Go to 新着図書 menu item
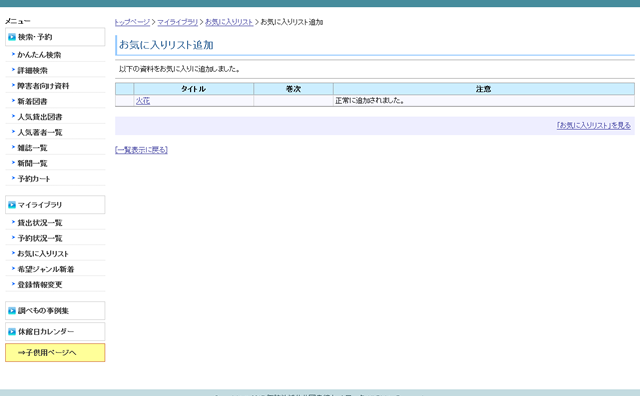The width and height of the screenshot is (640, 396). pyautogui.click(x=32, y=101)
